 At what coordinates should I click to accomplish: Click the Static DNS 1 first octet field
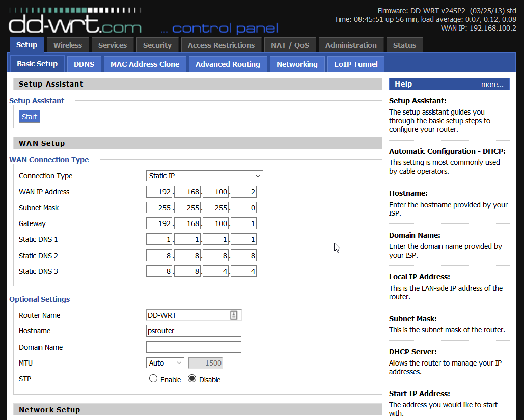tap(159, 239)
